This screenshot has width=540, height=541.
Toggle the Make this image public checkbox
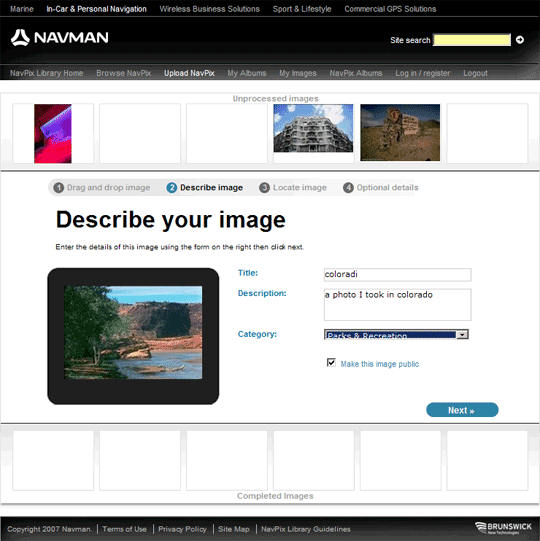331,363
